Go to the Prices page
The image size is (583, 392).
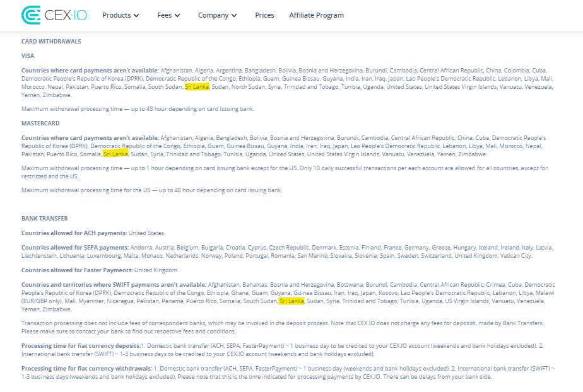click(x=264, y=15)
